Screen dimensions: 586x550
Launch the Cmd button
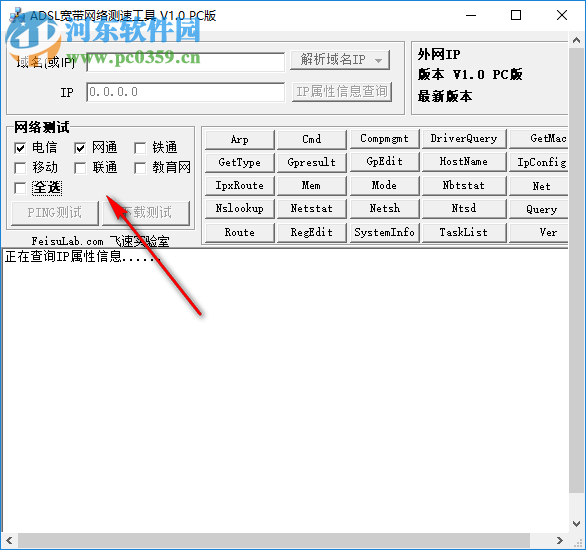click(312, 139)
